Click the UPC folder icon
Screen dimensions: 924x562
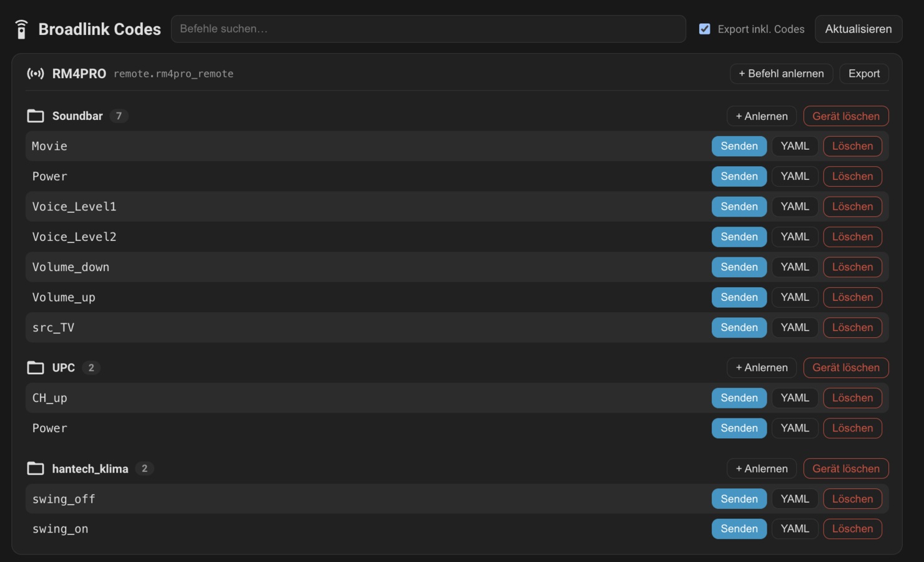coord(36,368)
